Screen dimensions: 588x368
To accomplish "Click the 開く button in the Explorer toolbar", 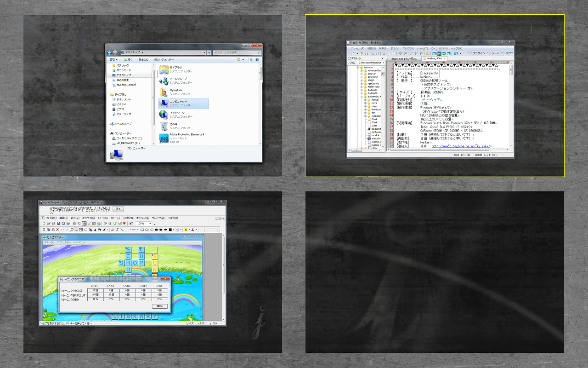I will [128, 59].
